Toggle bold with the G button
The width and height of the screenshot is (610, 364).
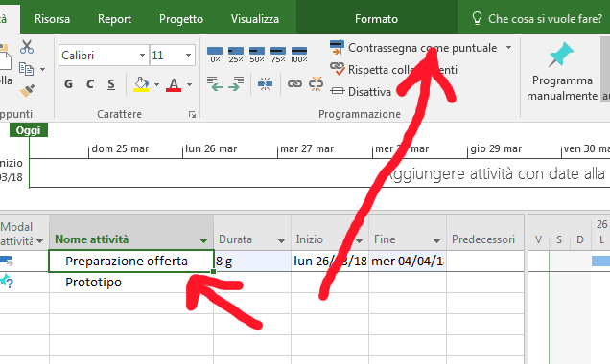[x=68, y=84]
